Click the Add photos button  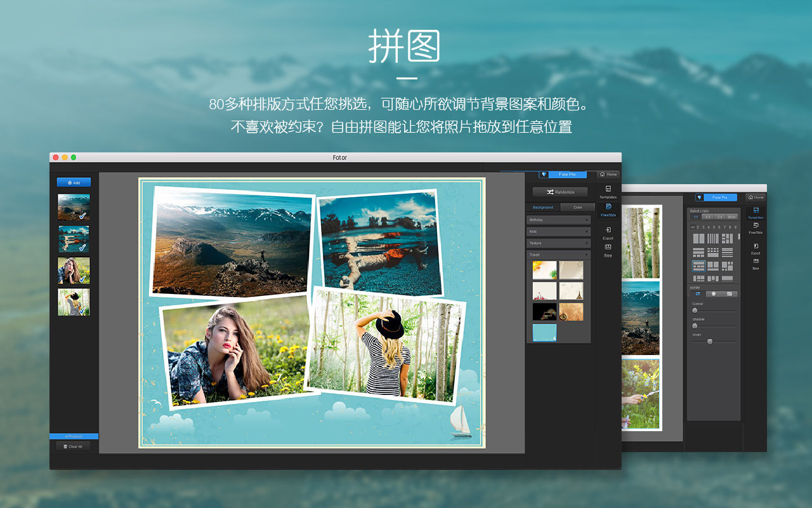click(74, 182)
